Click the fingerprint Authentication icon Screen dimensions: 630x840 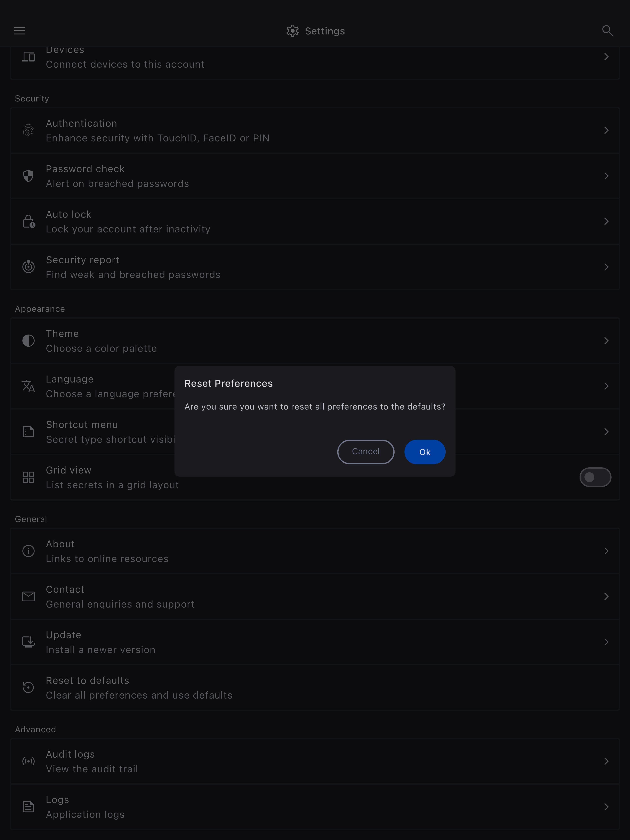point(29,131)
